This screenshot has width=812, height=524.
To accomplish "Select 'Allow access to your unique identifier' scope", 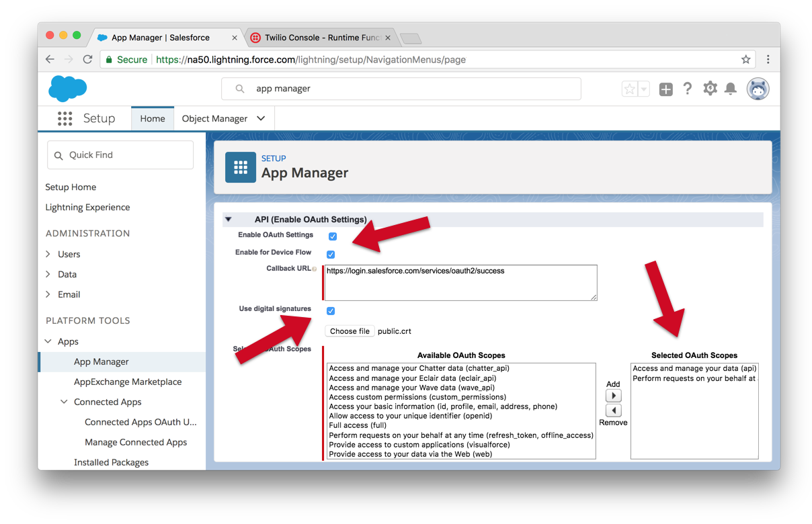I will click(411, 416).
